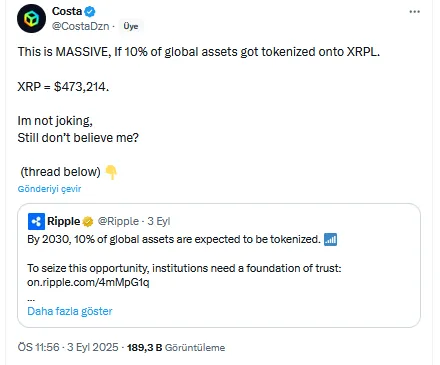Viewport: 440px width, 365px height.
Task: Open the 189,3 B Görüntüleme view count
Action: (176, 348)
